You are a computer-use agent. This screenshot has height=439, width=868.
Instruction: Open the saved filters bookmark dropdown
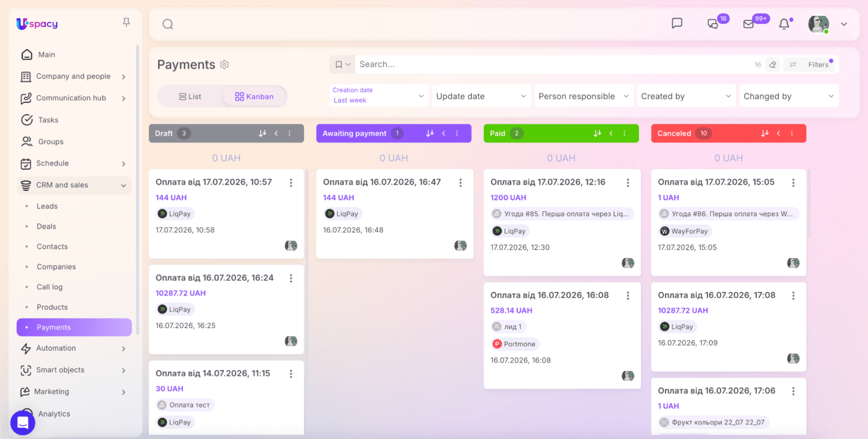coord(343,64)
